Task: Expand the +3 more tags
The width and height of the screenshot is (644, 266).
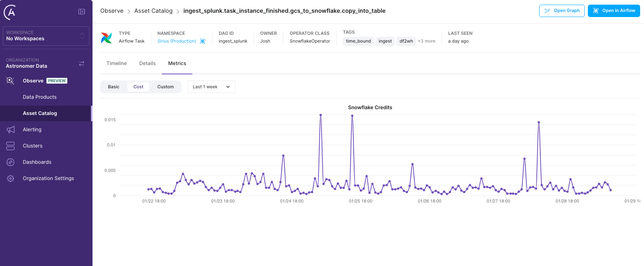Action: [426, 41]
